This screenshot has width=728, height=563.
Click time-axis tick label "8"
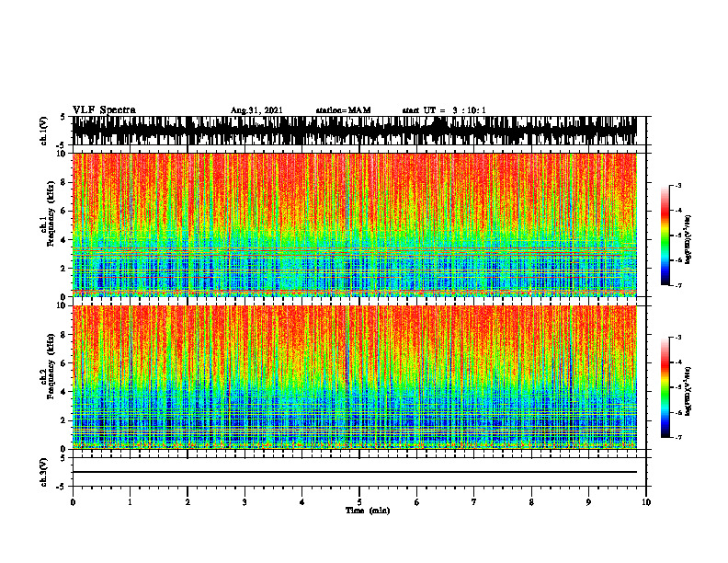[531, 502]
